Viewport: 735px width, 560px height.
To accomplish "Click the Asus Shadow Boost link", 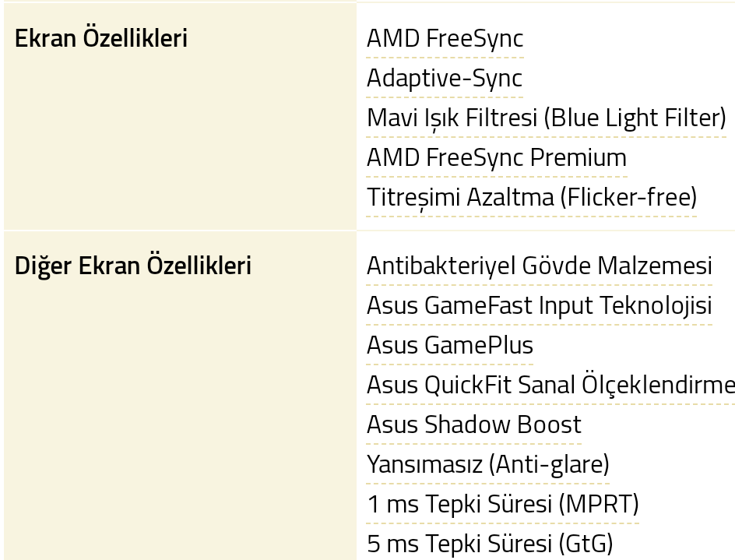I will [x=474, y=424].
